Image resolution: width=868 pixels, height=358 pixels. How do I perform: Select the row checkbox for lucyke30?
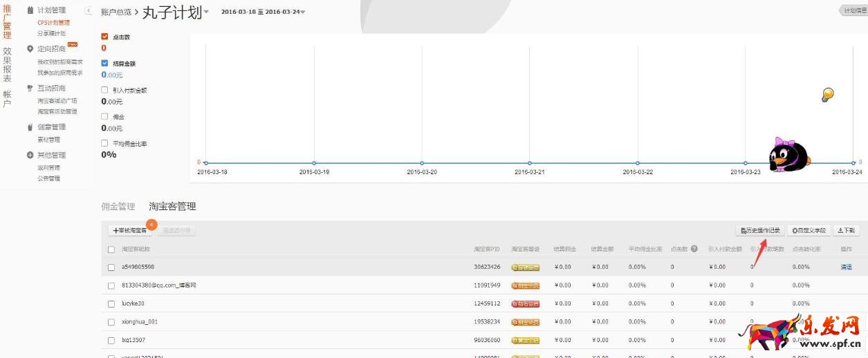point(111,303)
